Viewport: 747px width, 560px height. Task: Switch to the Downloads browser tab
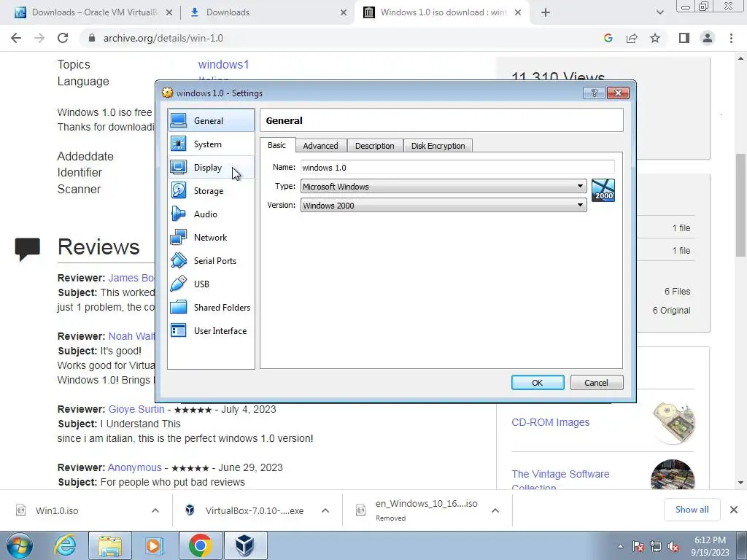[x=268, y=12]
